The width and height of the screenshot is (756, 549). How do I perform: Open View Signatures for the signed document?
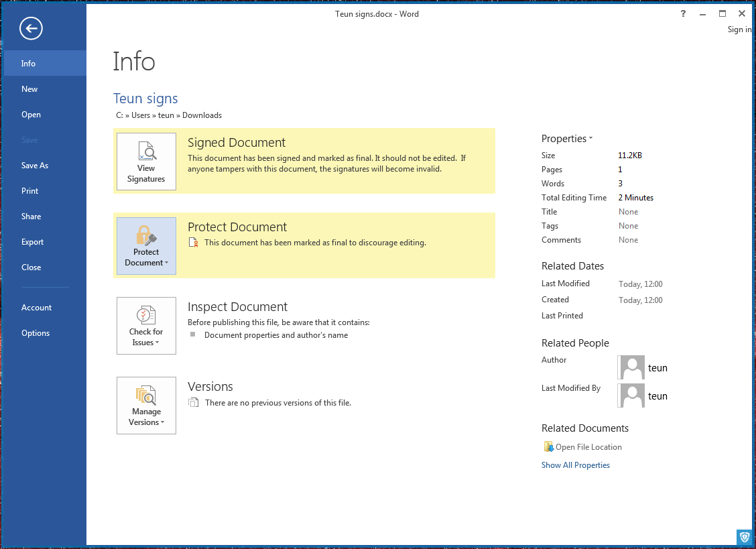coord(146,162)
